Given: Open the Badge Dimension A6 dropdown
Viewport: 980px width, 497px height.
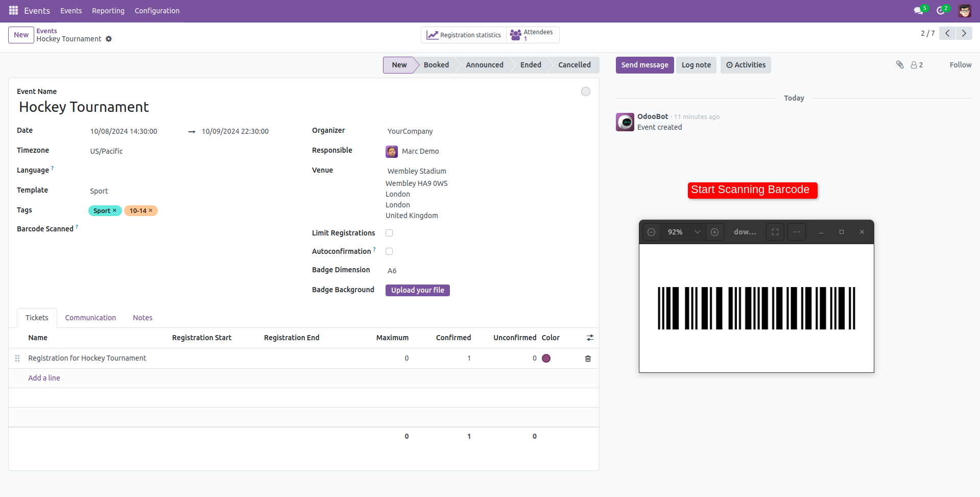Looking at the screenshot, I should click(488, 271).
